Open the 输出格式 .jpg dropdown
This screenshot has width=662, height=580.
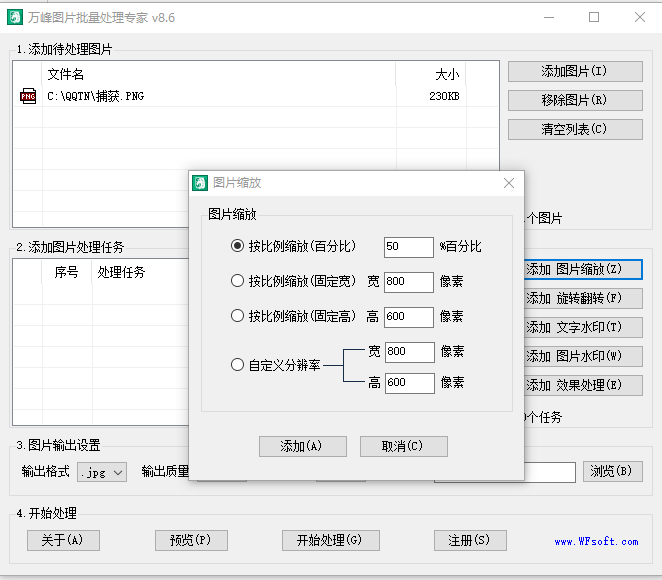[x=102, y=472]
